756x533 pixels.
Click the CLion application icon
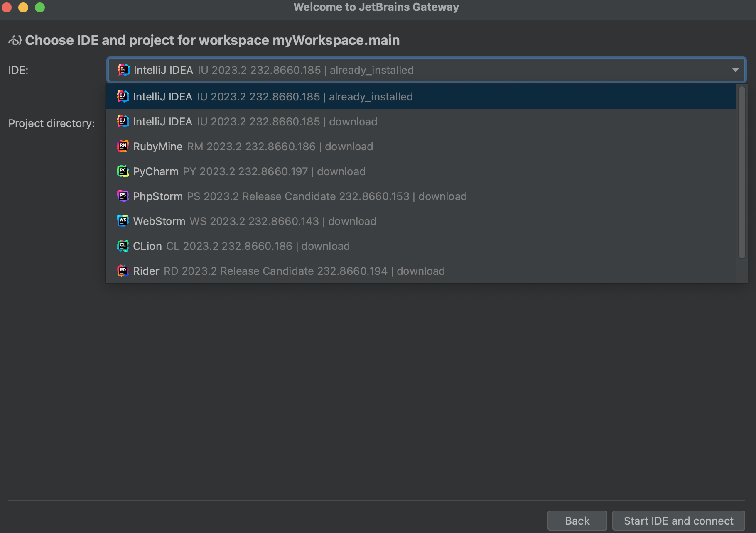click(123, 246)
